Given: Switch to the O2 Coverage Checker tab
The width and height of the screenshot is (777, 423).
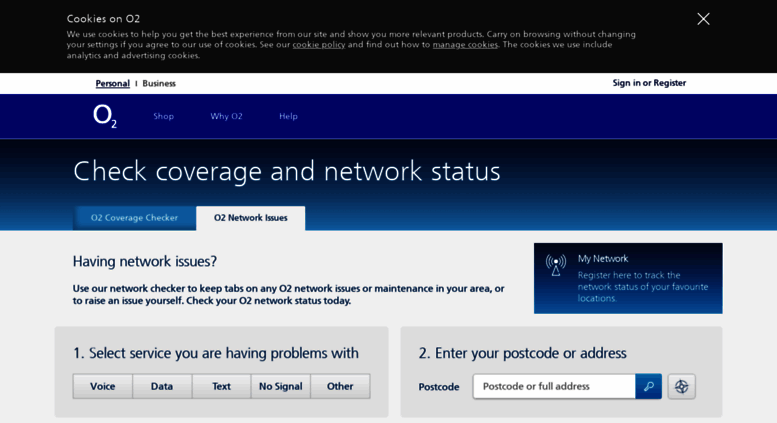Looking at the screenshot, I should click(x=134, y=218).
